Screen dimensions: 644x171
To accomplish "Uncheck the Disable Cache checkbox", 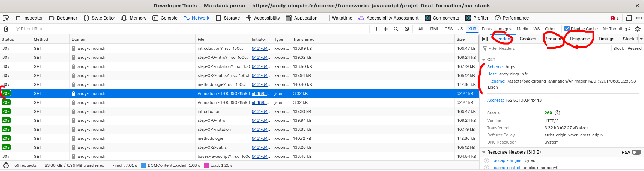I will (567, 29).
